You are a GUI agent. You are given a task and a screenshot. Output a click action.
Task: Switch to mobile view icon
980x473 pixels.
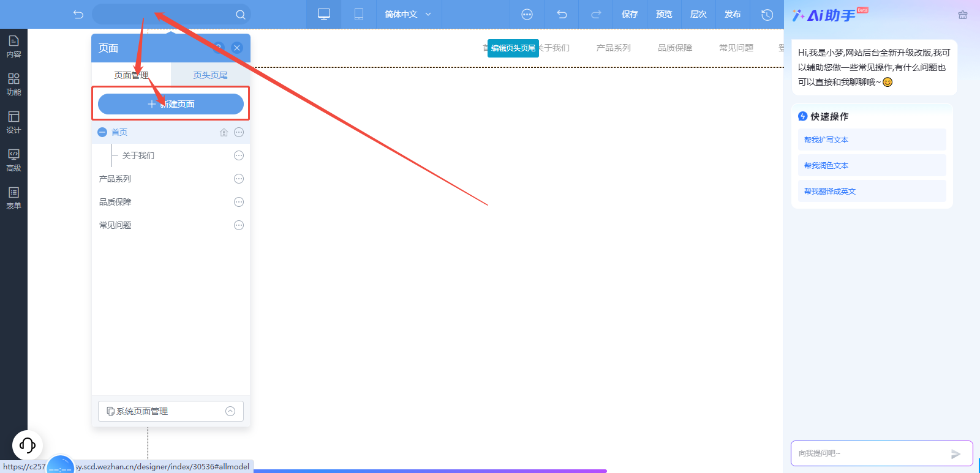click(359, 14)
